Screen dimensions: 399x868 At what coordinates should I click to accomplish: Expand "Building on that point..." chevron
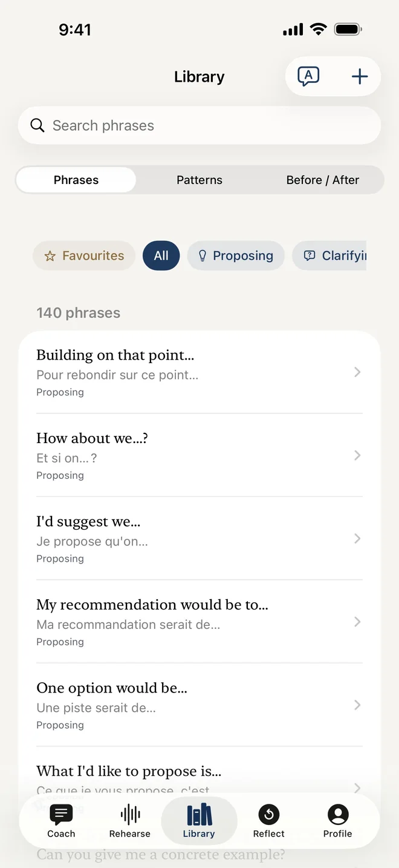point(357,372)
